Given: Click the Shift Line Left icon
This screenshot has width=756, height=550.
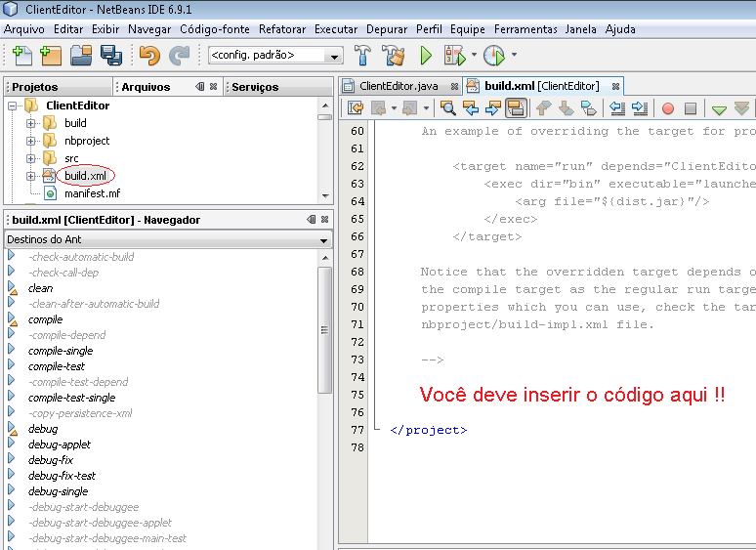Looking at the screenshot, I should click(617, 108).
